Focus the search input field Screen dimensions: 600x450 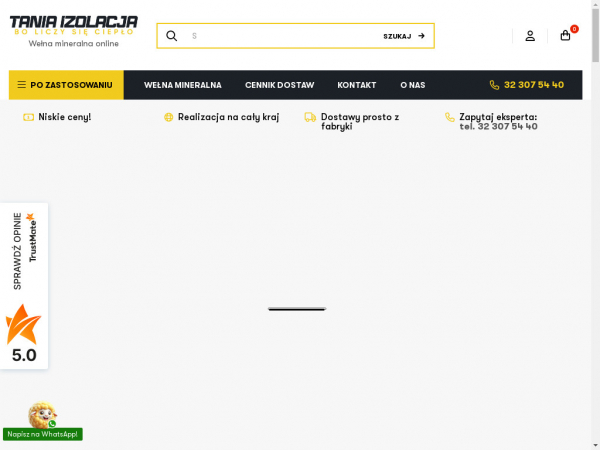tap(283, 36)
